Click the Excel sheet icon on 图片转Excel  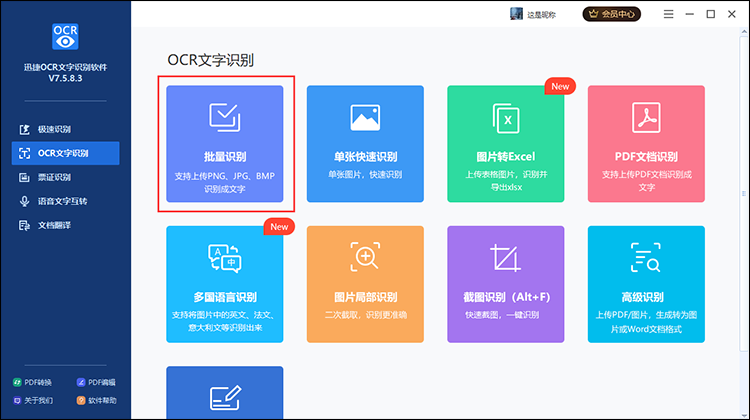click(x=506, y=118)
